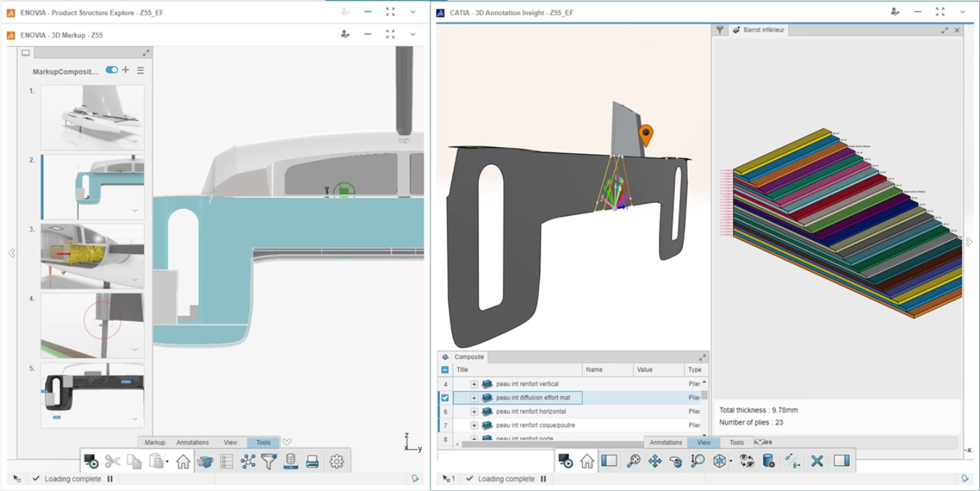
Task: Click the blue X icon in CATIA toolbar
Action: tap(817, 461)
